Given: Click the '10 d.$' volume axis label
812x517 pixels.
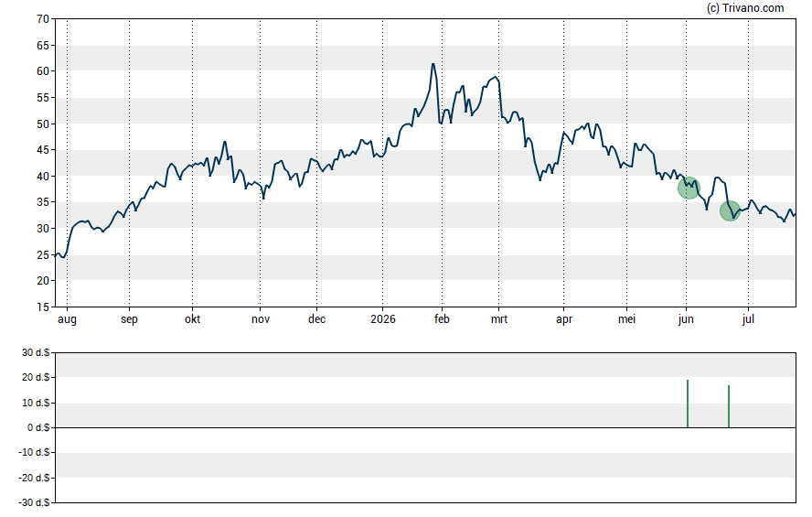Looking at the screenshot, I should tap(36, 403).
